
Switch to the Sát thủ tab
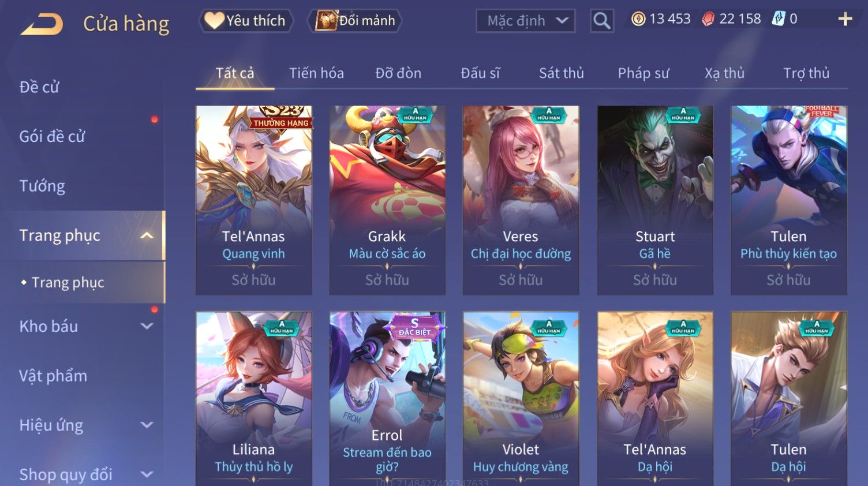click(561, 73)
